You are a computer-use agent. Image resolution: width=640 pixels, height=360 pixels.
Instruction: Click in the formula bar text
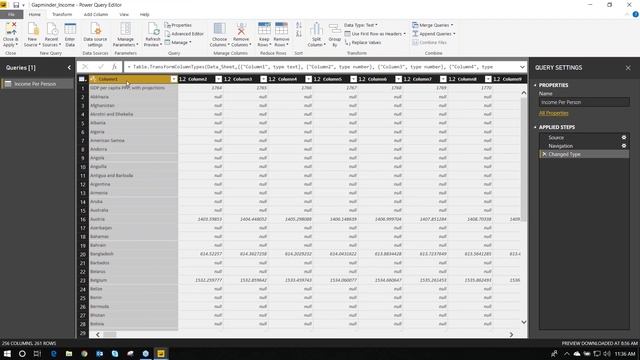(320, 67)
